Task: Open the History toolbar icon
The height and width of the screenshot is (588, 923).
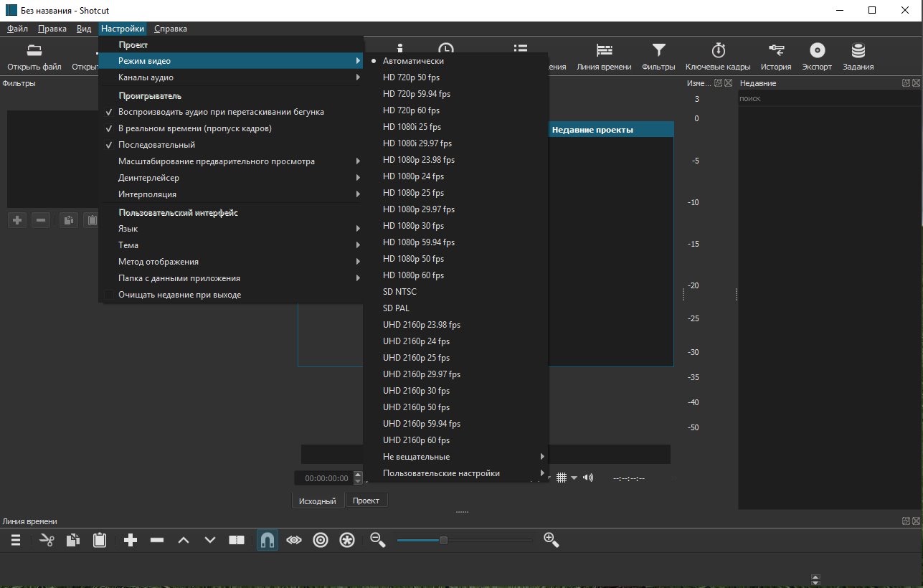Action: [x=776, y=51]
